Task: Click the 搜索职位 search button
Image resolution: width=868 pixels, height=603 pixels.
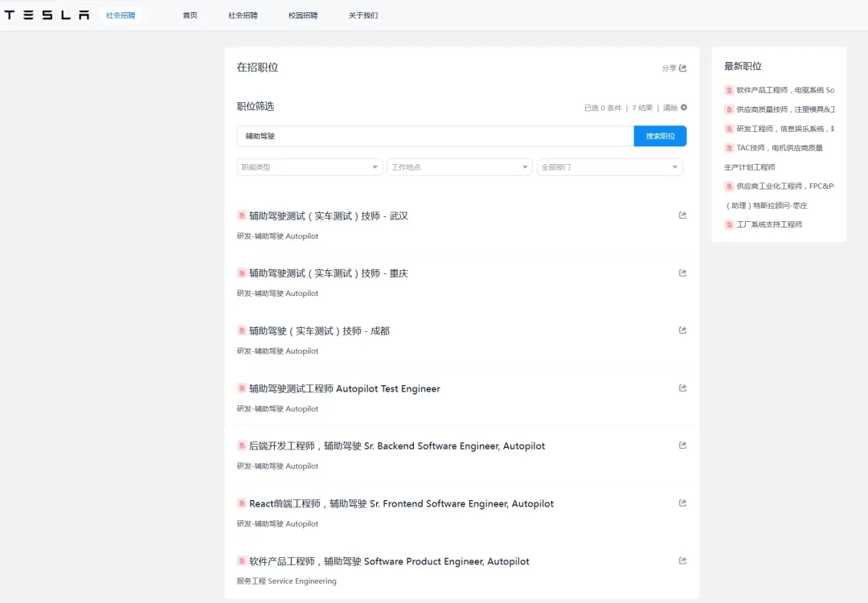Action: [660, 136]
